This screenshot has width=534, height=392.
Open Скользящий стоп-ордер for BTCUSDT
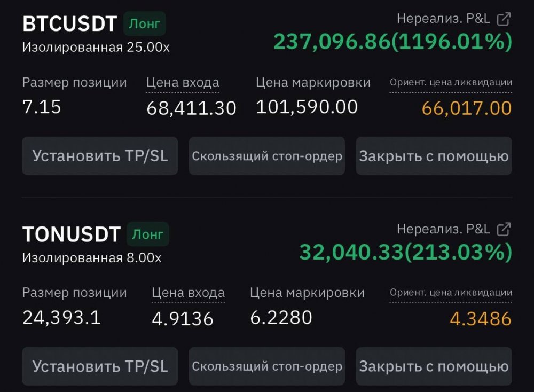click(x=267, y=156)
